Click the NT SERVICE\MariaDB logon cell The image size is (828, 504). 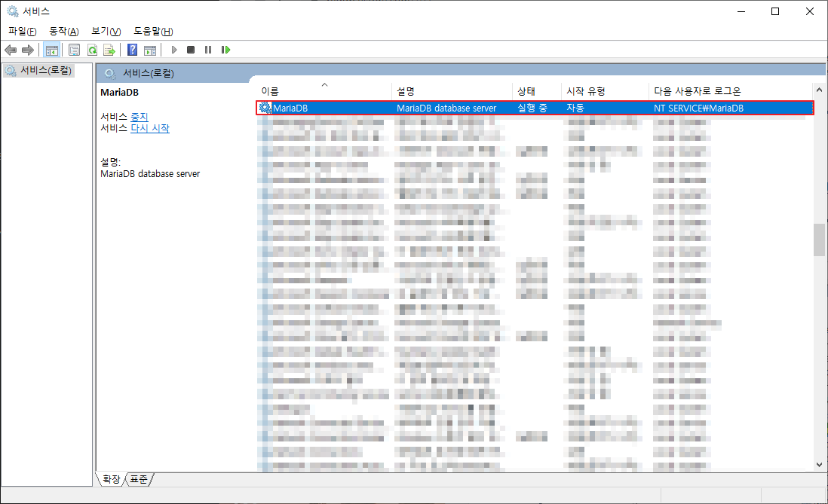[x=698, y=108]
